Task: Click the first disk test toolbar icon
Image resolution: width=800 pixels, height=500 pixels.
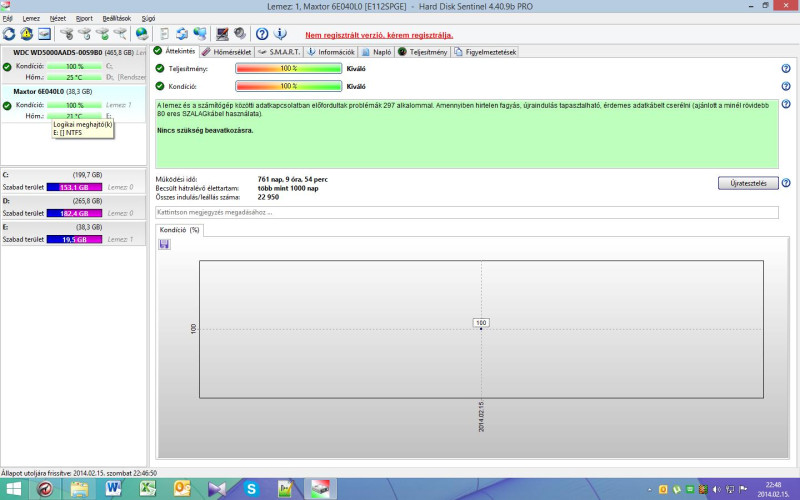Action: 66,34
